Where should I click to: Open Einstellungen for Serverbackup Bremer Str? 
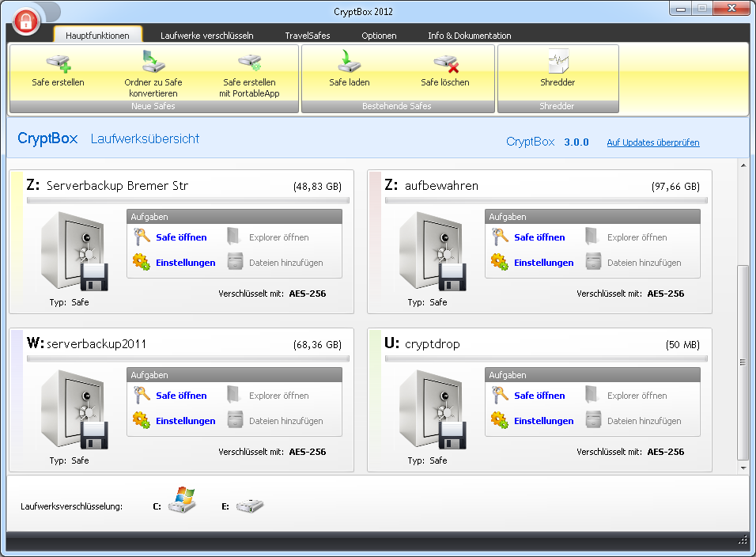coord(186,263)
